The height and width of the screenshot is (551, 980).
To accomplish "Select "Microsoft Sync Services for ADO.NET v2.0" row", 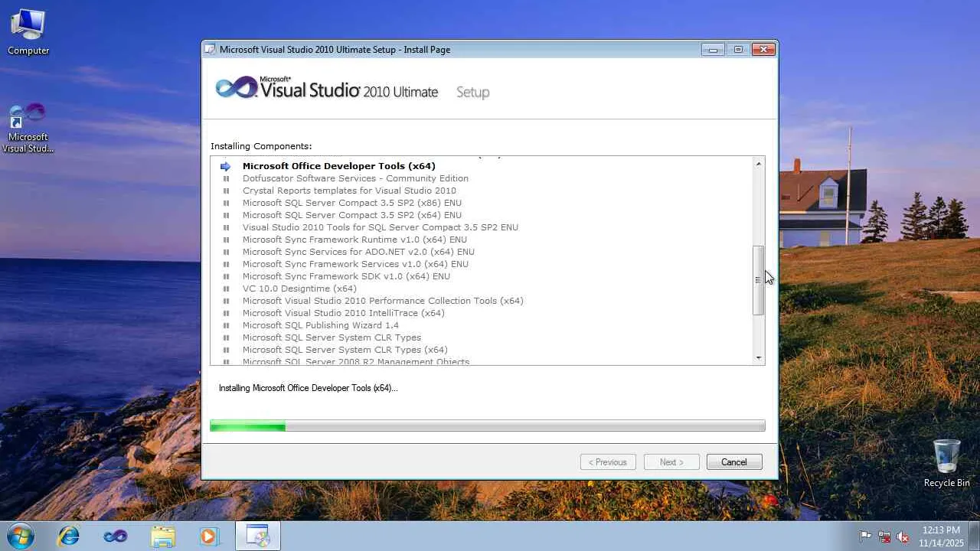I will pos(358,252).
